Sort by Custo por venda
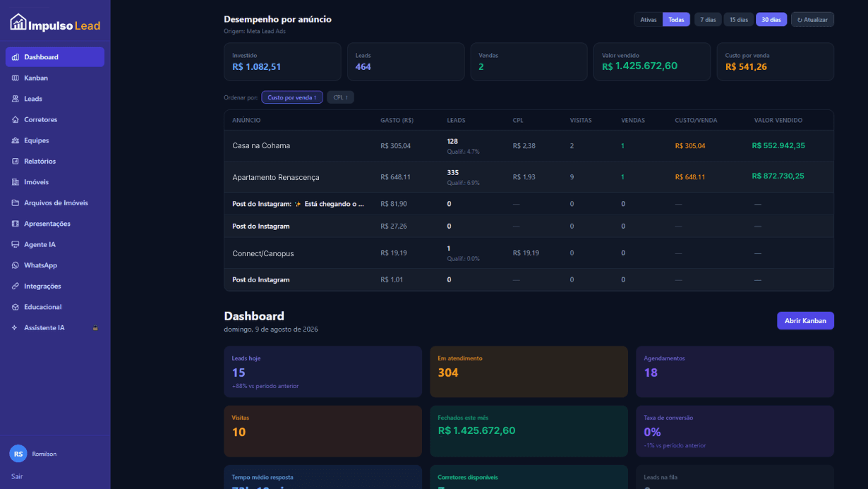This screenshot has height=489, width=868. 292,97
